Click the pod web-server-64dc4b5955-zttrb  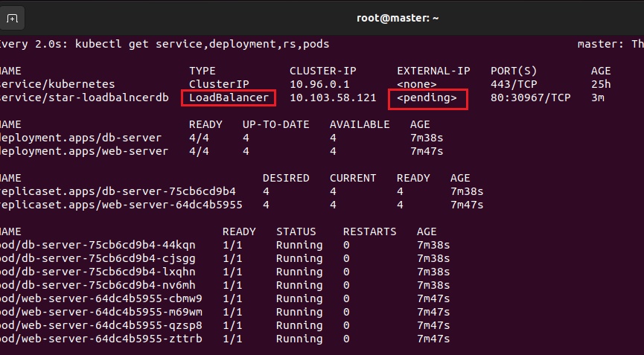(101, 339)
